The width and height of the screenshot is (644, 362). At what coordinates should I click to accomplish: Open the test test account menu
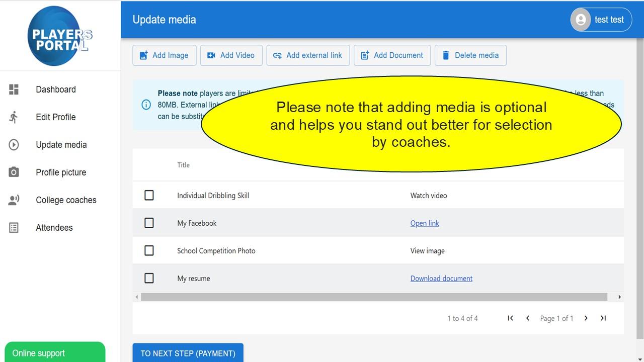[601, 20]
